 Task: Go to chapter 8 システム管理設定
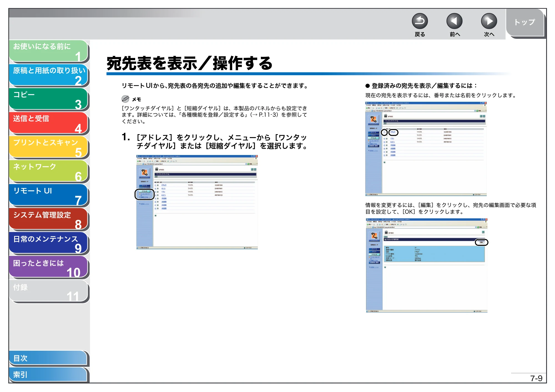49,219
